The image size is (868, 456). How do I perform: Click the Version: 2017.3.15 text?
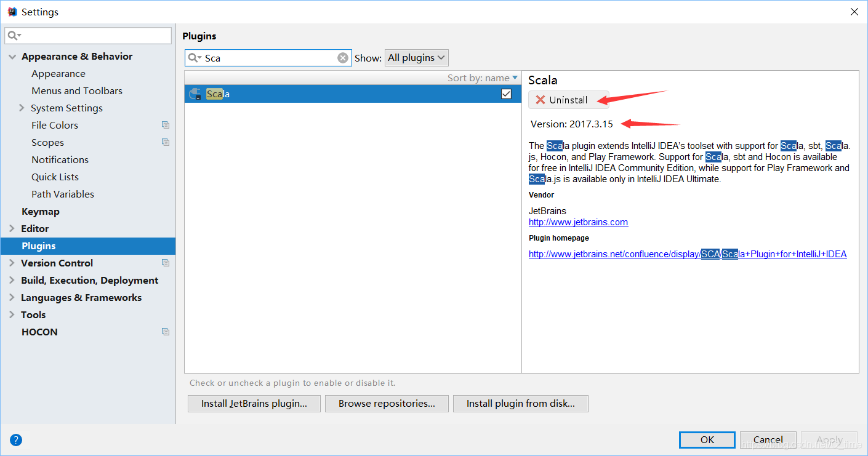(572, 124)
